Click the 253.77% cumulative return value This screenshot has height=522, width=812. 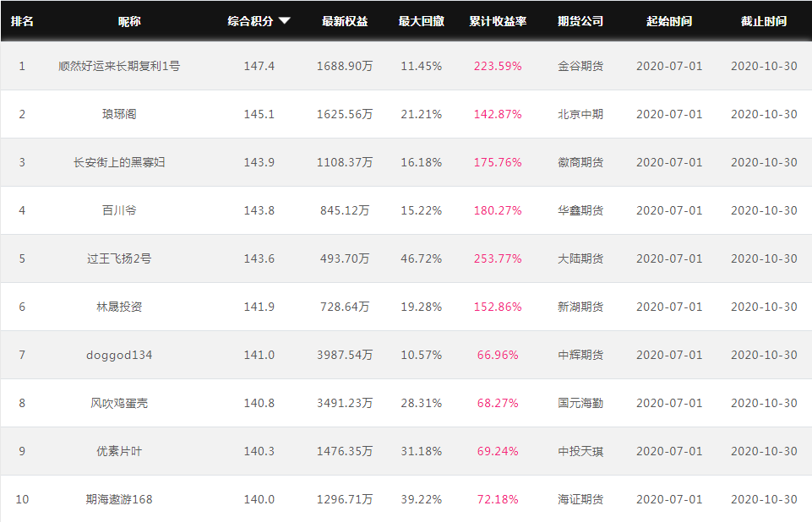pos(498,258)
